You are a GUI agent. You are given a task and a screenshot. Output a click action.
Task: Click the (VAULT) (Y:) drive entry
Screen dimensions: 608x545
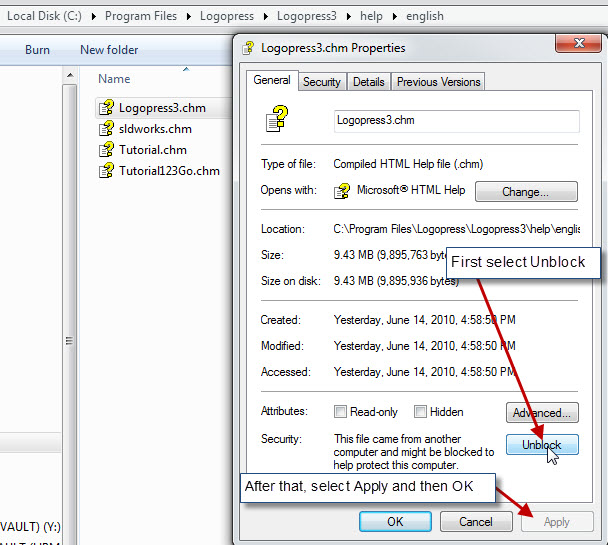tap(30, 526)
